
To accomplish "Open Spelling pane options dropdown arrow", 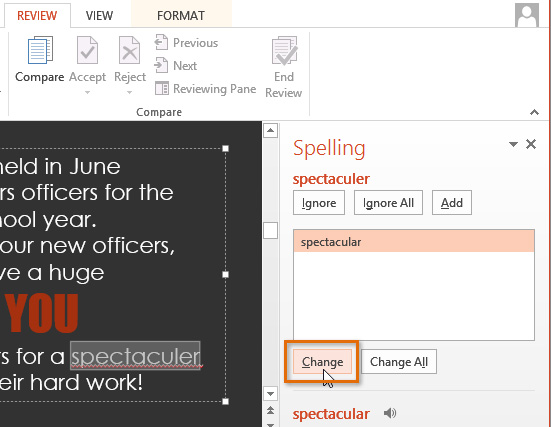I will point(513,144).
